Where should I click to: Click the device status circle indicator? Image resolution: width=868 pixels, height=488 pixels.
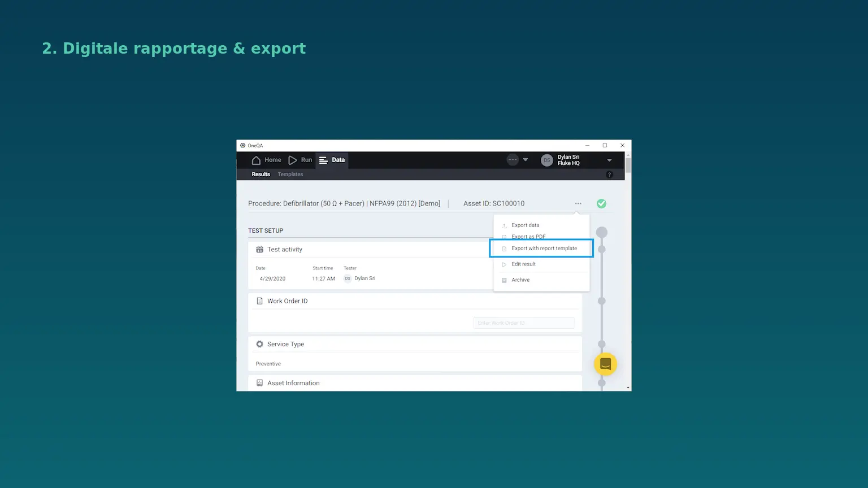pos(513,160)
